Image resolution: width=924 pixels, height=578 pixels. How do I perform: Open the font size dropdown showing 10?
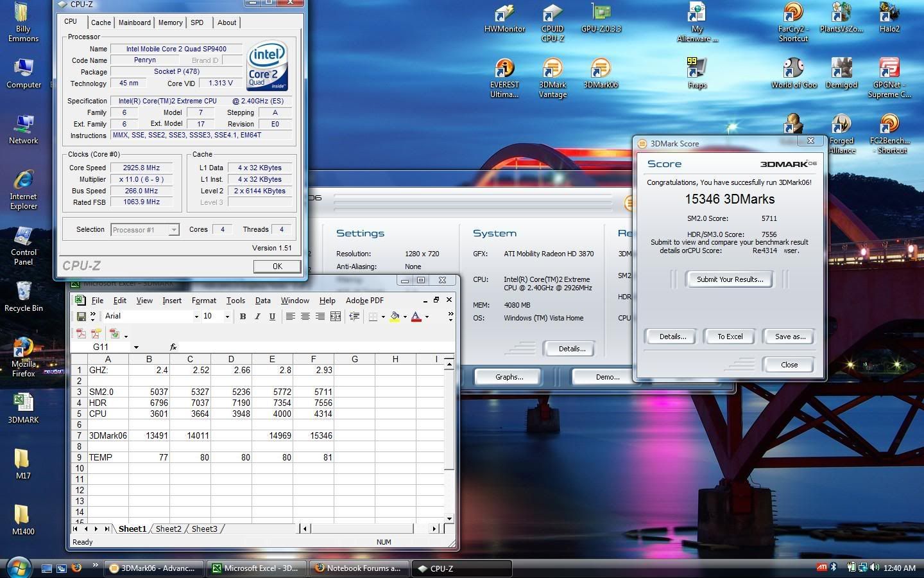(227, 317)
